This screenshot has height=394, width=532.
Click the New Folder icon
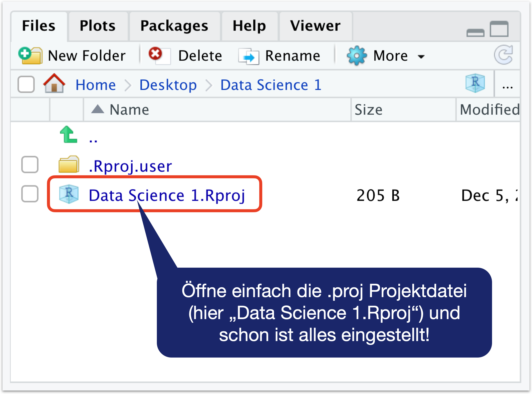point(30,55)
